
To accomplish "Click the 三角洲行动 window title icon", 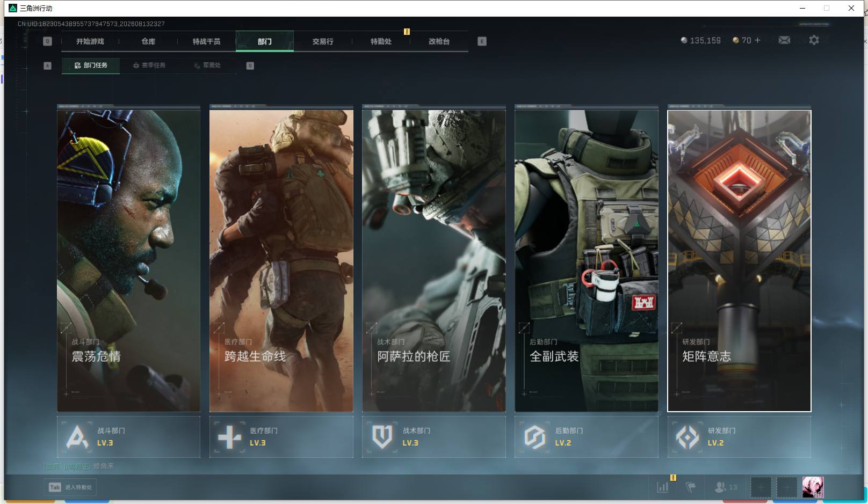I will click(13, 8).
